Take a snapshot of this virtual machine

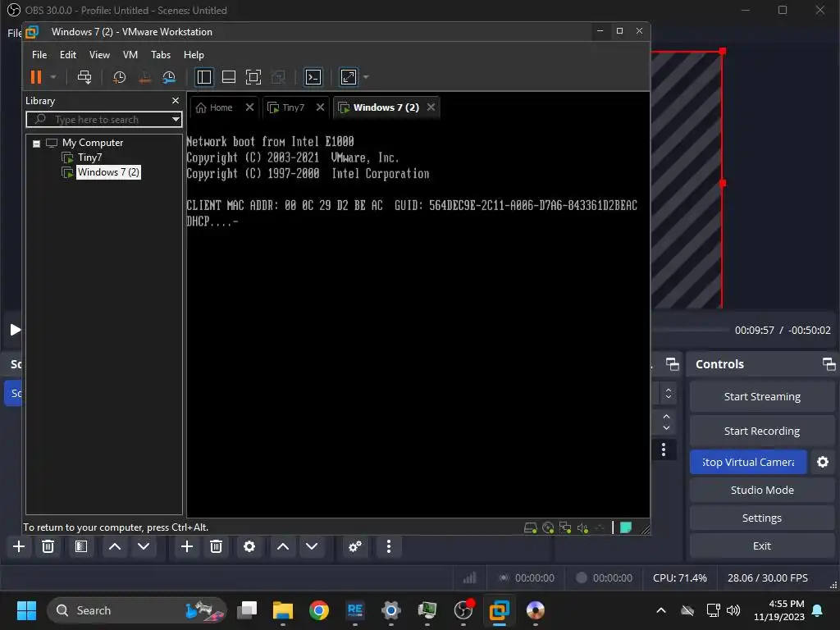click(x=119, y=77)
